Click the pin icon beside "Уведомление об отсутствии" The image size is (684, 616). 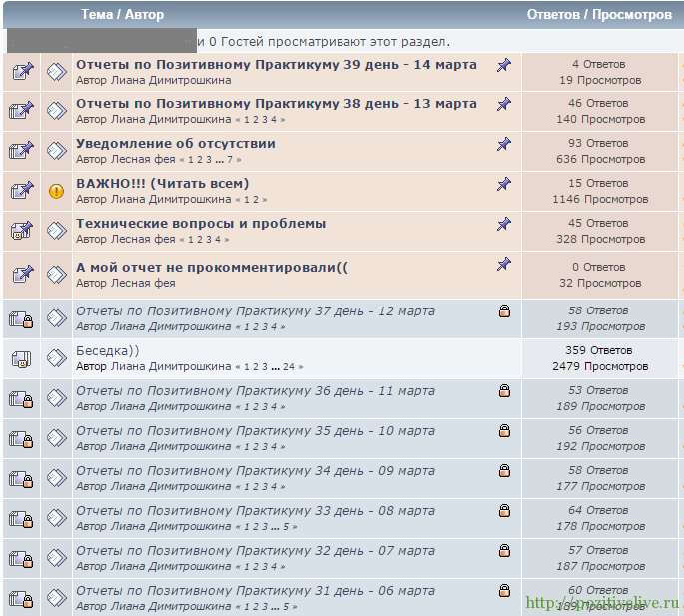[504, 144]
